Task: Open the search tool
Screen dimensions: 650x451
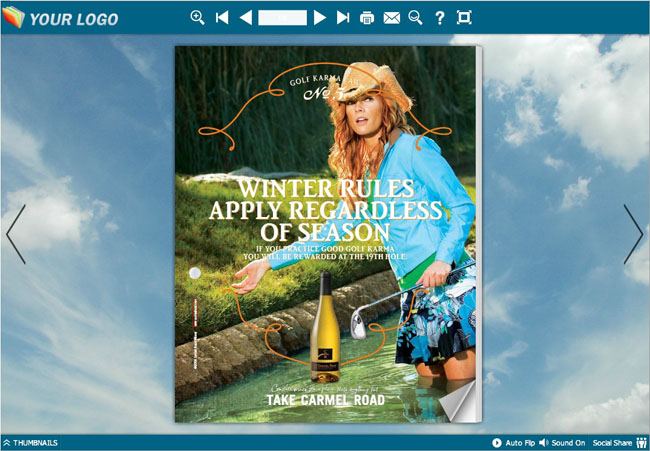Action: (x=415, y=18)
